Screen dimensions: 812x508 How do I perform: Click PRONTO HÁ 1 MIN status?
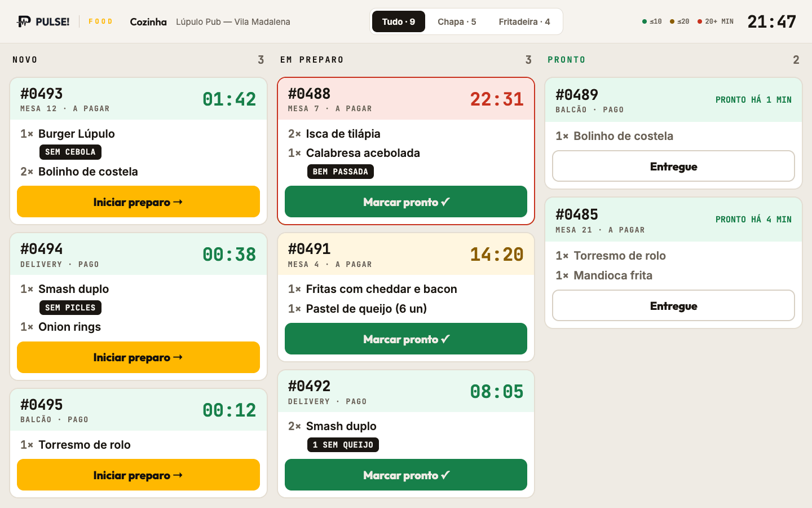pyautogui.click(x=753, y=100)
